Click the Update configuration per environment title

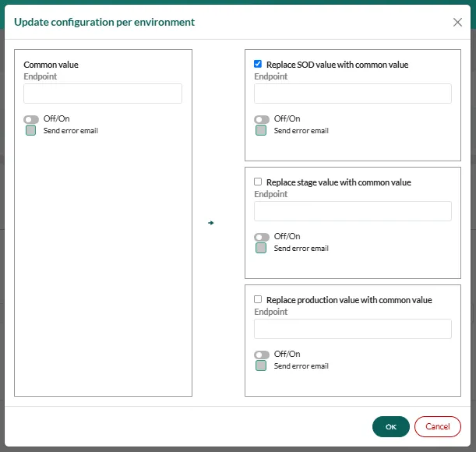tap(104, 22)
